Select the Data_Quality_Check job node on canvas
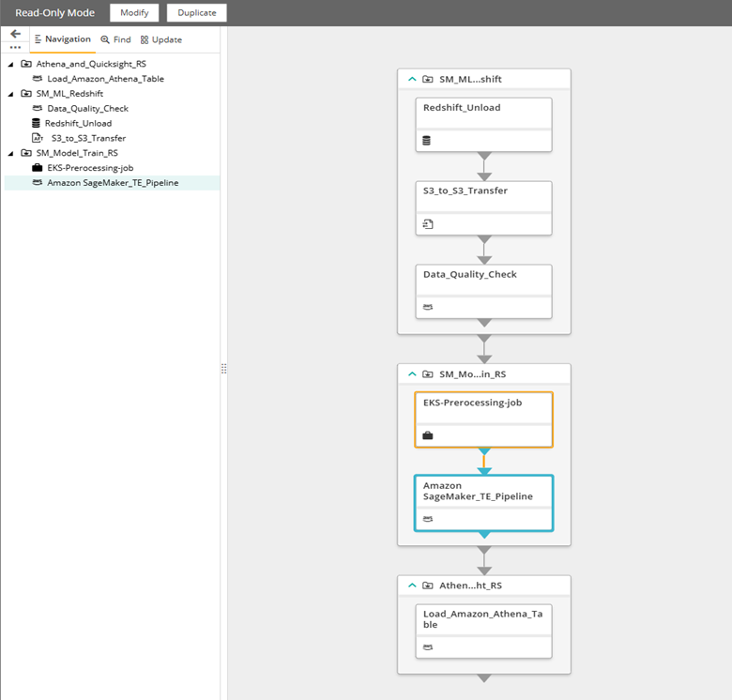Screen dimensions: 732x700 coord(483,292)
